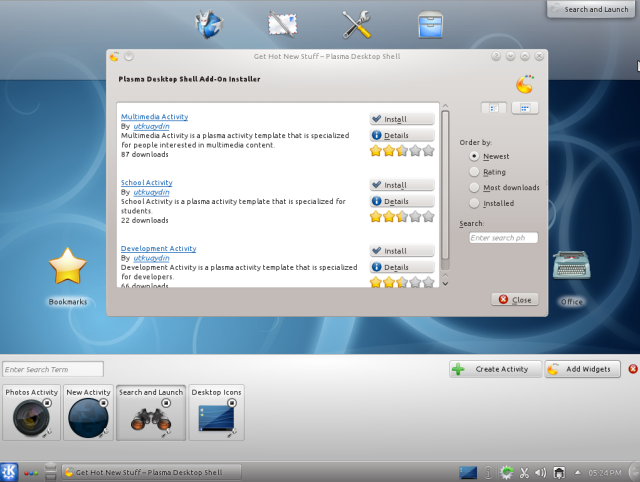Open the clipboard scissors tray icon
This screenshot has width=640, height=482.
point(524,473)
